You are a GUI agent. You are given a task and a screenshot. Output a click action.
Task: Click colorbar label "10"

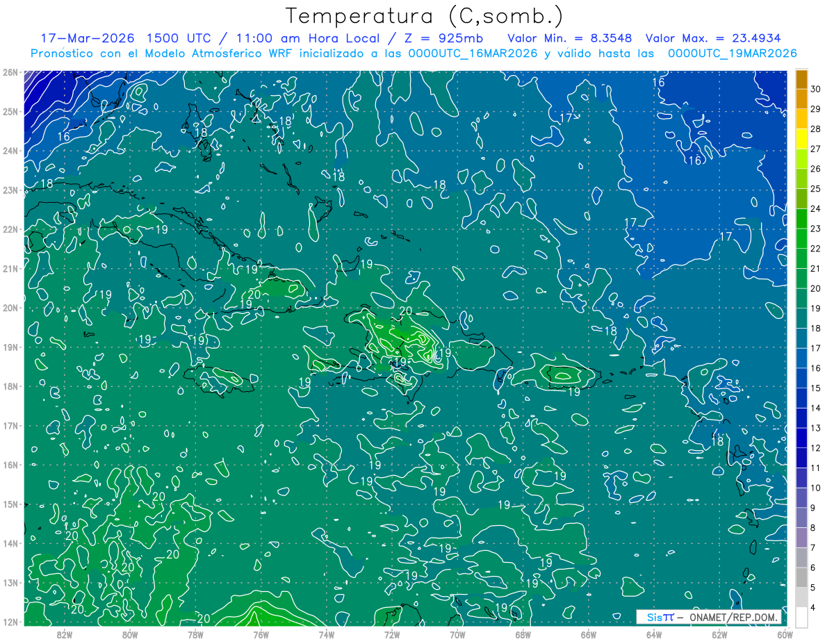(816, 488)
